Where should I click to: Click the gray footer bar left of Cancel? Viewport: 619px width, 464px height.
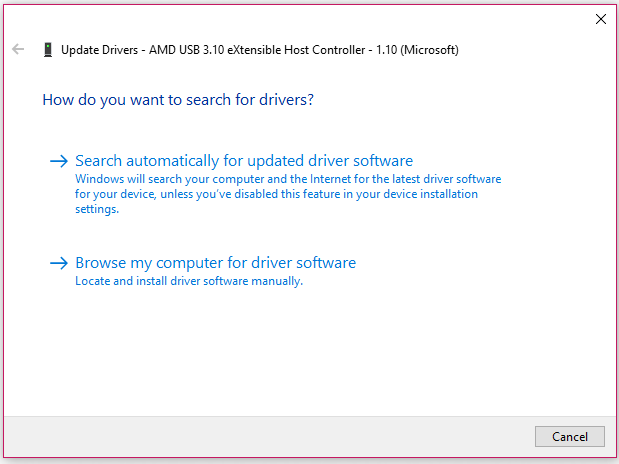pyautogui.click(x=270, y=436)
